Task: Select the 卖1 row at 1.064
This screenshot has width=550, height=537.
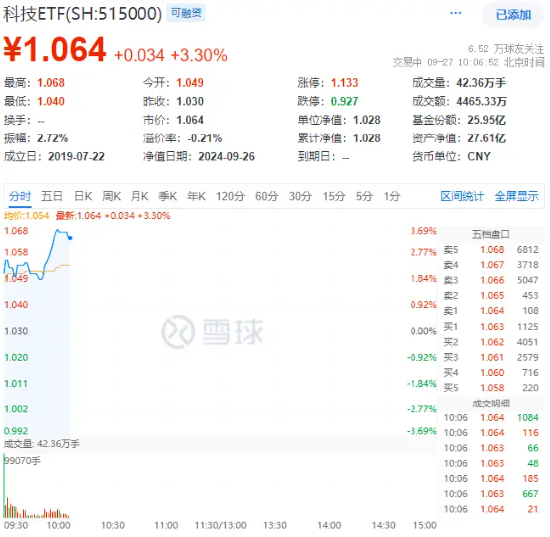Action: point(491,311)
